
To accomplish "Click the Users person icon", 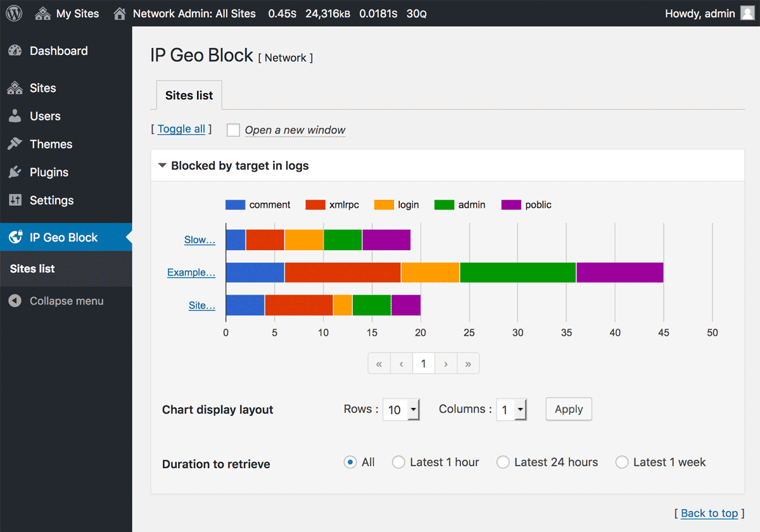I will click(x=15, y=116).
